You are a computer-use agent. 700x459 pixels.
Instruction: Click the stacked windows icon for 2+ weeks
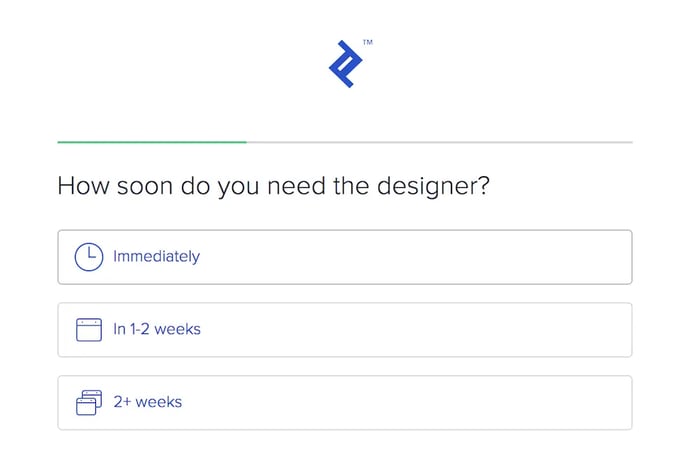tap(89, 402)
